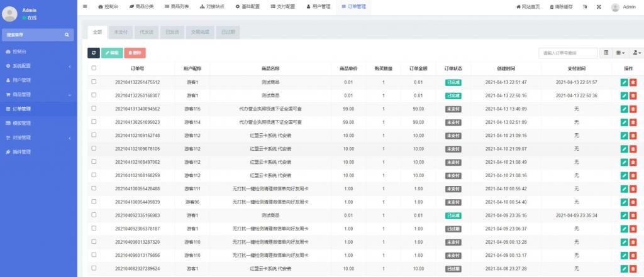The height and width of the screenshot is (277, 644).
Task: Open the column visibility dropdown
Action: pyautogui.click(x=620, y=53)
